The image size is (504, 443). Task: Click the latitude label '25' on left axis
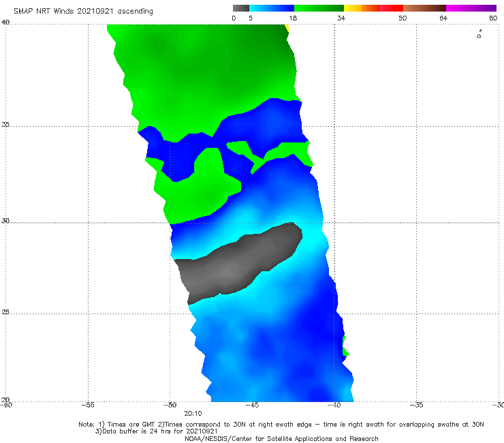tap(5, 312)
